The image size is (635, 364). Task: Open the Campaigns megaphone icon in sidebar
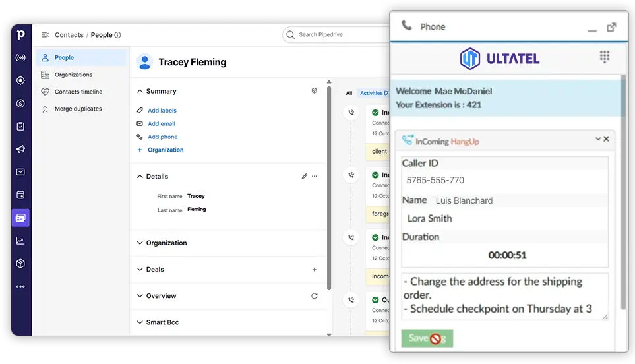pos(20,149)
